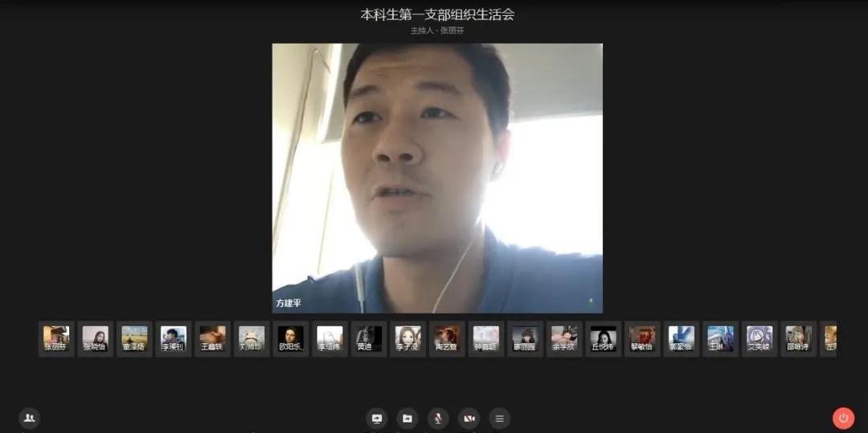Image resolution: width=868 pixels, height=433 pixels.
Task: Click the meeting title 本科生第一支部组织生活会
Action: [437, 14]
